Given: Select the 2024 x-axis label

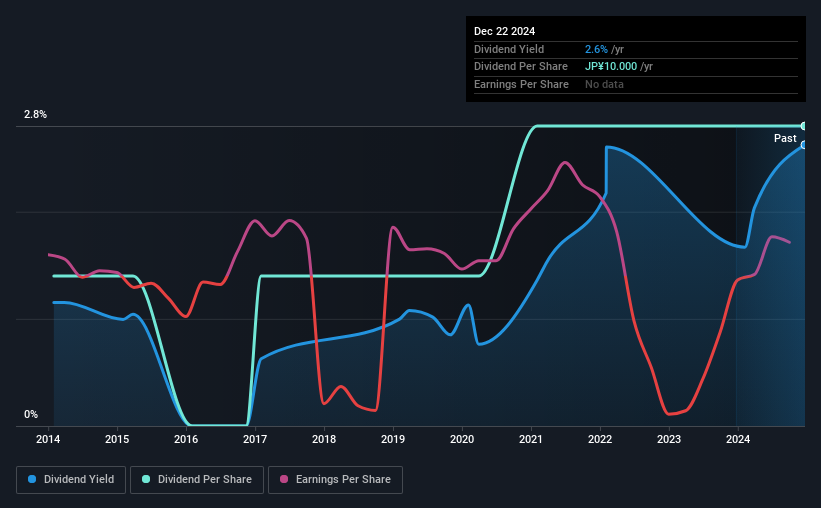Looking at the screenshot, I should (x=738, y=439).
